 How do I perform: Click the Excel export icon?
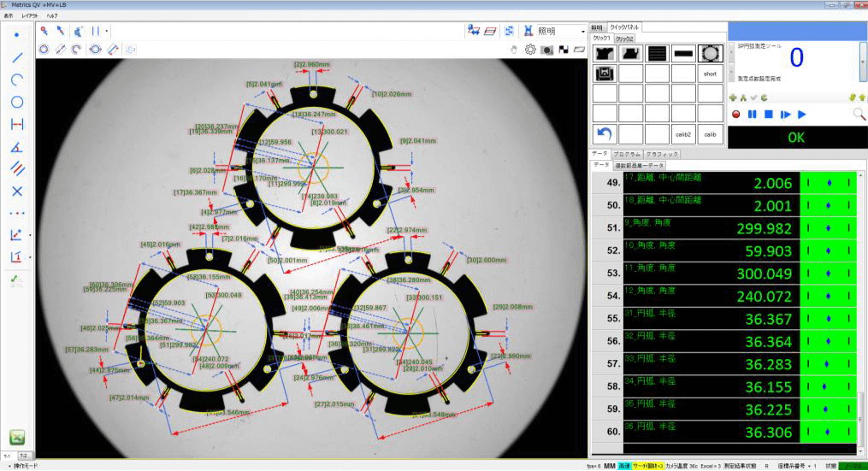click(x=16, y=437)
